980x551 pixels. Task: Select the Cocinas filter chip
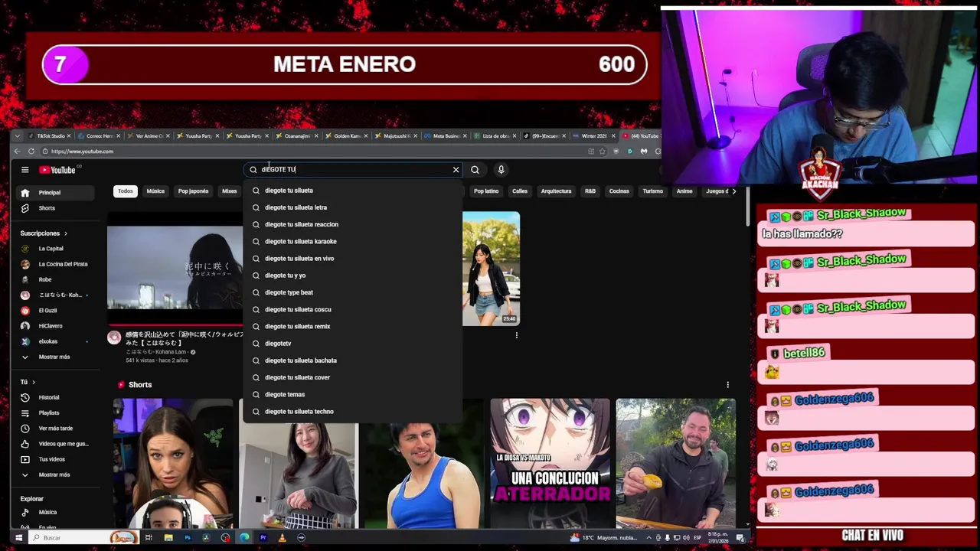pos(619,191)
